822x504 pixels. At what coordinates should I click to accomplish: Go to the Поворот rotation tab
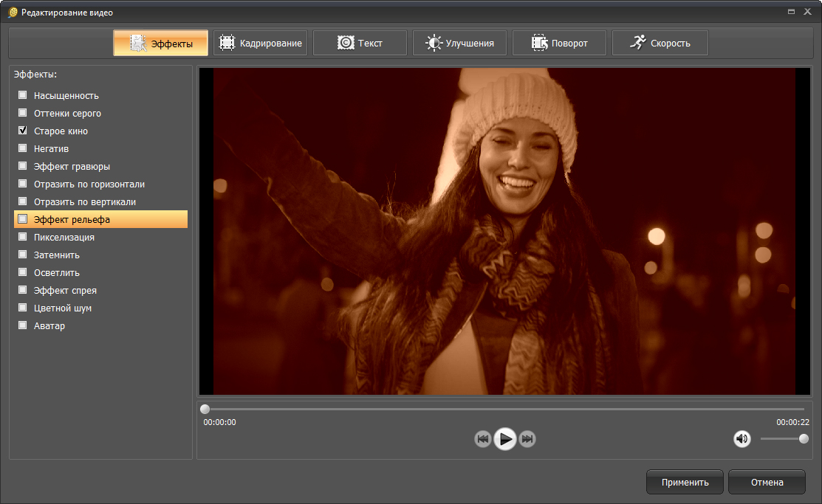559,44
